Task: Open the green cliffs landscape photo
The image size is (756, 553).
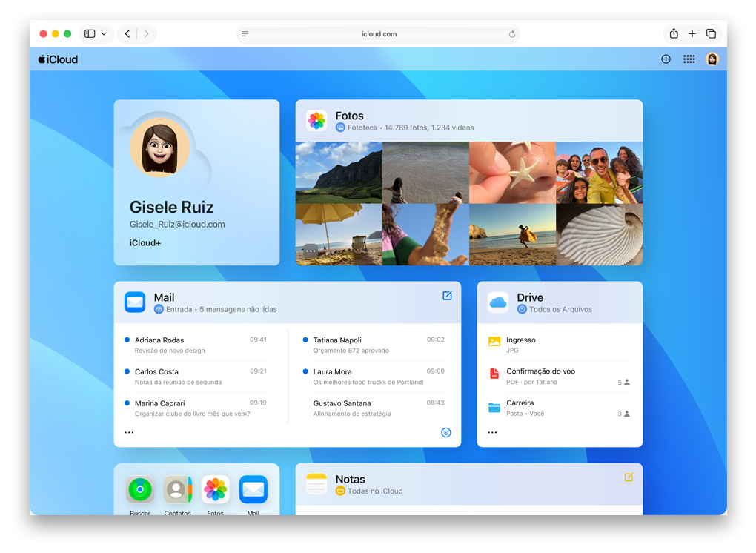Action: [x=339, y=173]
